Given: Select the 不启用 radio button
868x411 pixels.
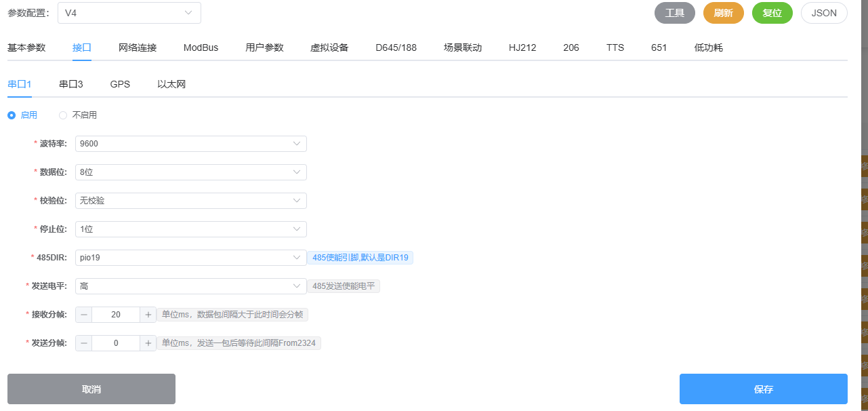Looking at the screenshot, I should 78,115.
